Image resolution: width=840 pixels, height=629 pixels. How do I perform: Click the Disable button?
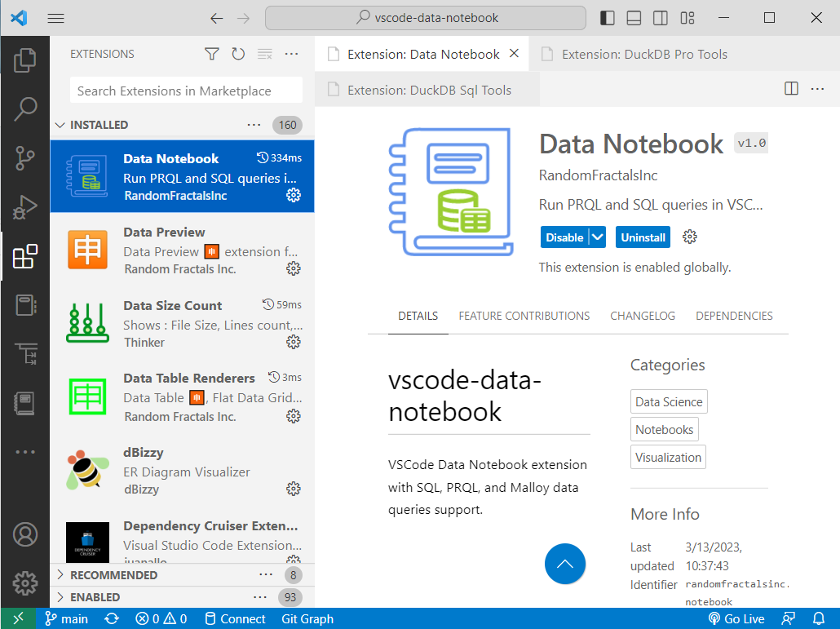click(x=564, y=237)
